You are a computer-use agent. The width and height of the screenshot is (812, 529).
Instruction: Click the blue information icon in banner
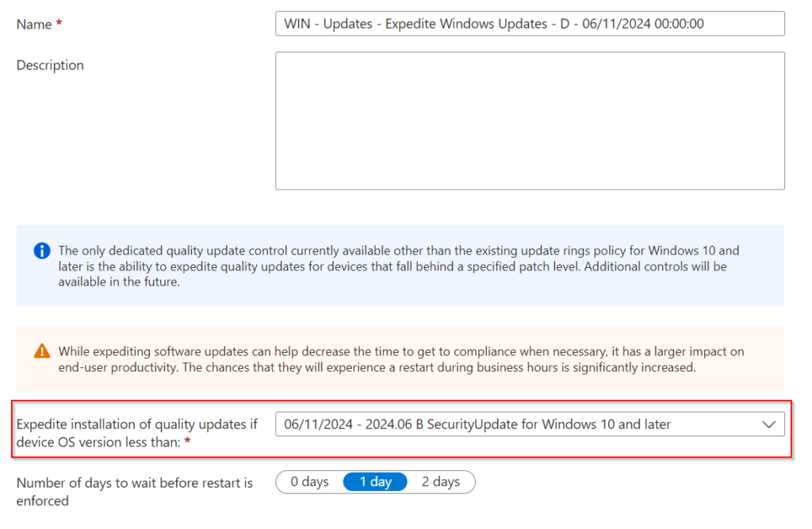41,251
